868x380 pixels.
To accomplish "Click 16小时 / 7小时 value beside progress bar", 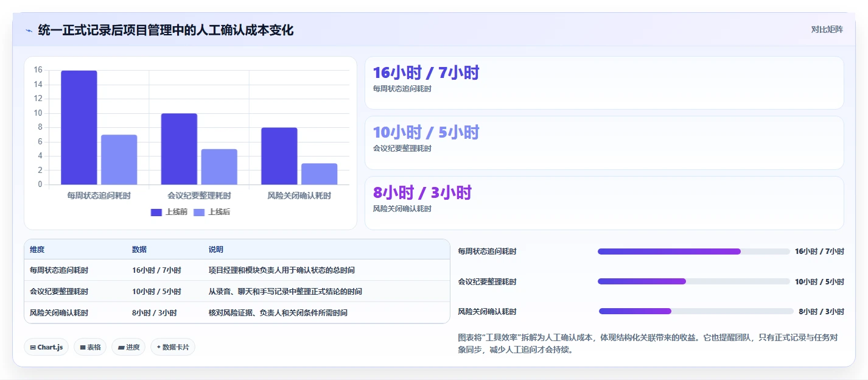I will (x=819, y=252).
